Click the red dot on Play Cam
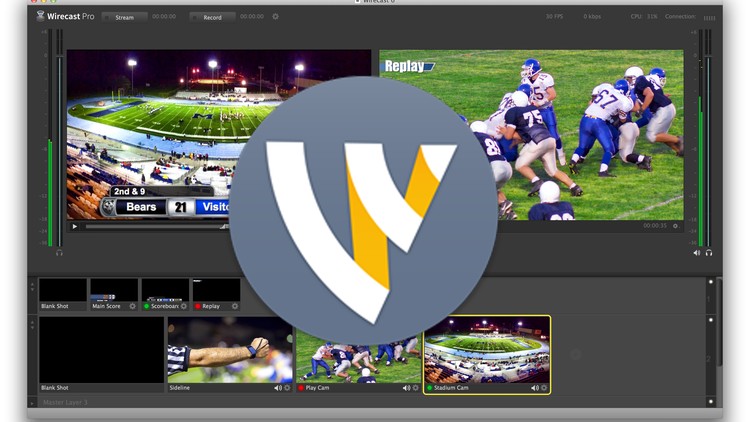Viewport: 750px width, 422px height. [x=301, y=388]
